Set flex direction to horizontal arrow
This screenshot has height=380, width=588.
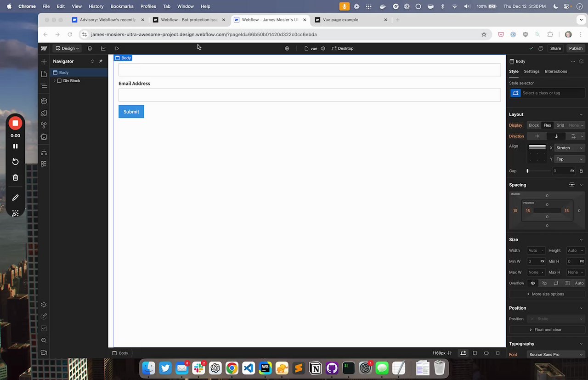(x=537, y=136)
